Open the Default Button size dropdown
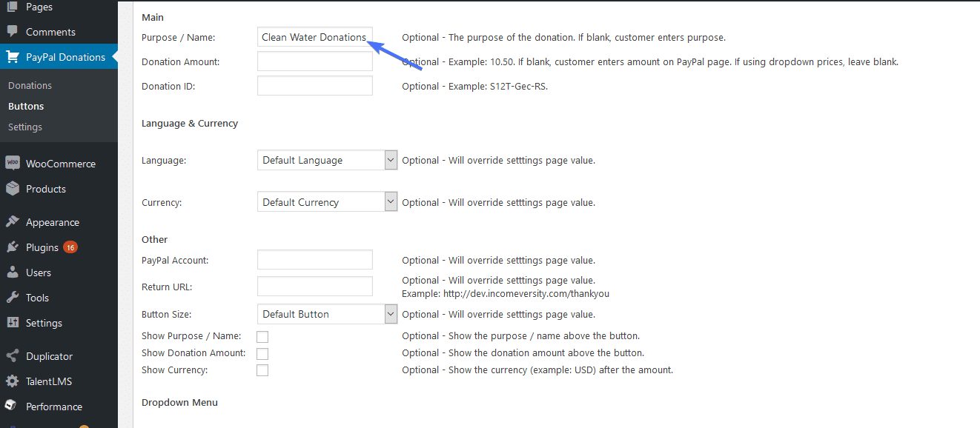Screen dimensions: 980x428 click(328, 314)
